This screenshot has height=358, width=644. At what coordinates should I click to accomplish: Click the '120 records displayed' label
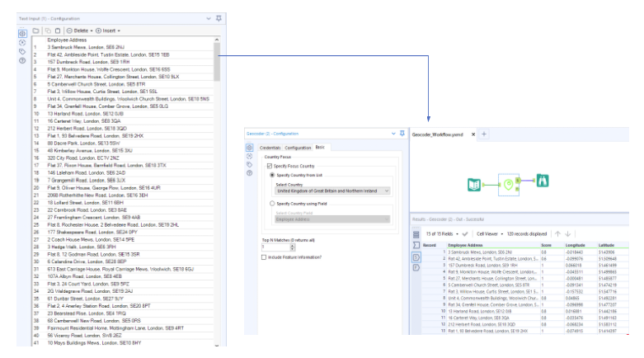(x=527, y=234)
